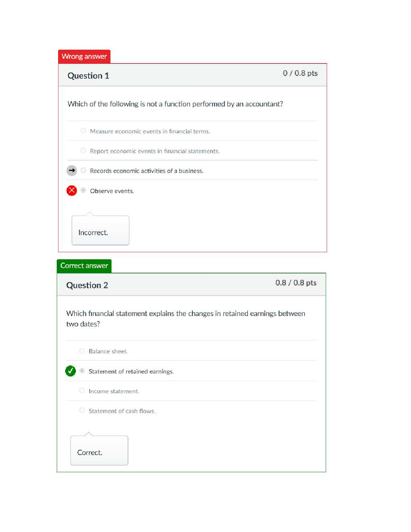Select 'Report economic events in financial statements' radio

coord(83,150)
